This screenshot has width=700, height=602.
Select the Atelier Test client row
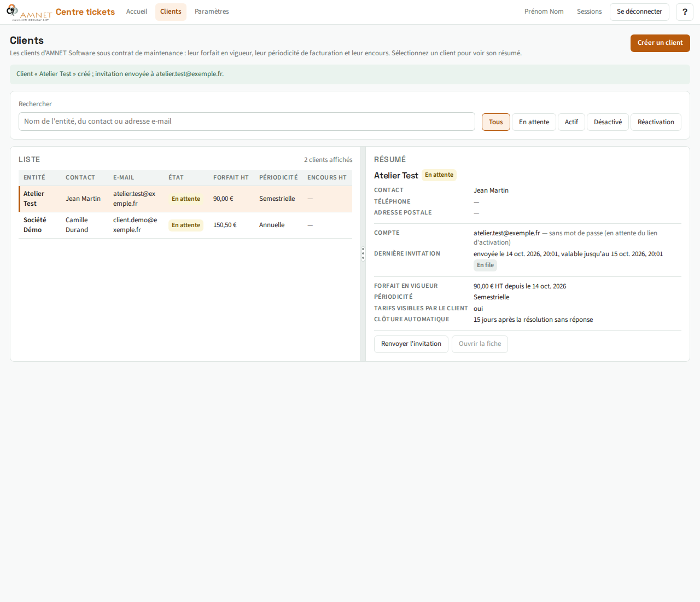click(x=185, y=199)
